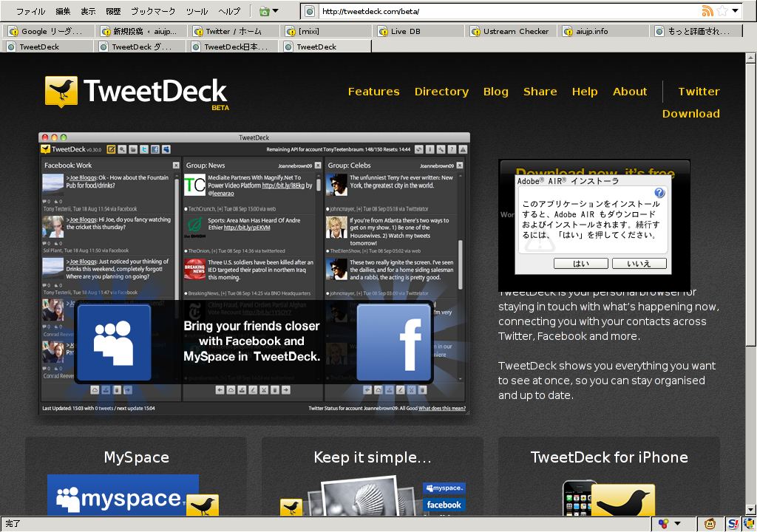Click the large Facebook icon in banner
This screenshot has width=757, height=532.
395,344
